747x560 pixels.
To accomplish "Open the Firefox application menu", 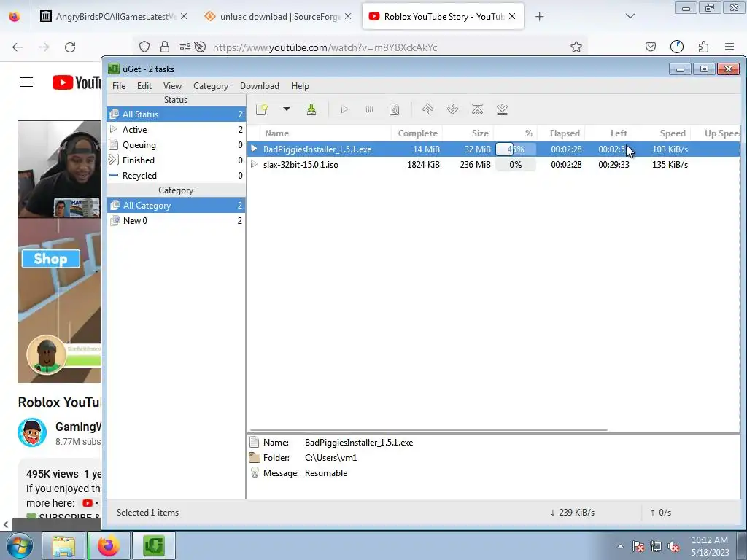I will (729, 47).
